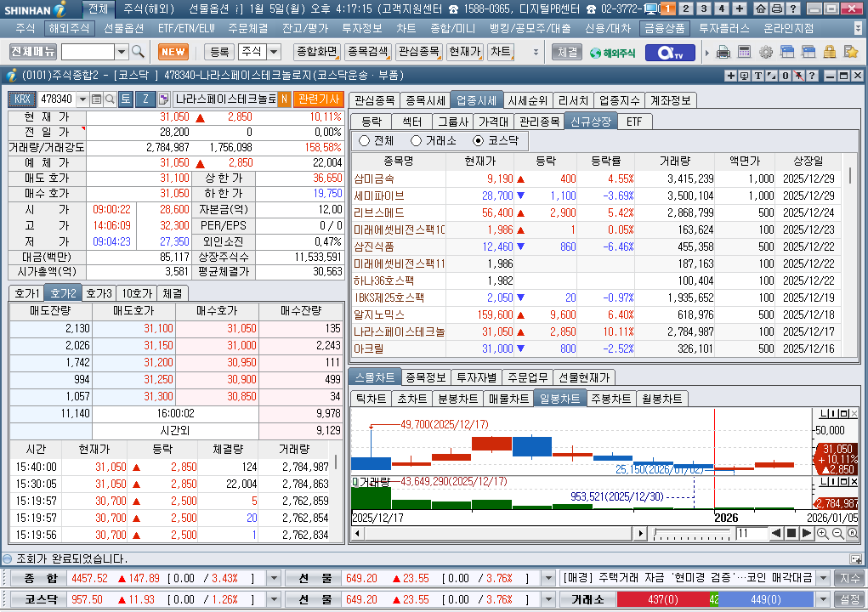Switch to virtual screen 1
This screenshot has height=612, width=868.
coord(667,8)
